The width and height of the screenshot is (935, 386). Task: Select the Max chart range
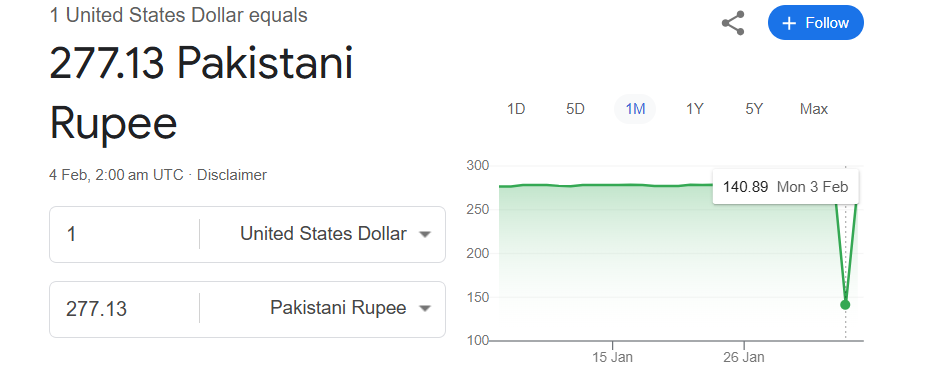tap(814, 109)
